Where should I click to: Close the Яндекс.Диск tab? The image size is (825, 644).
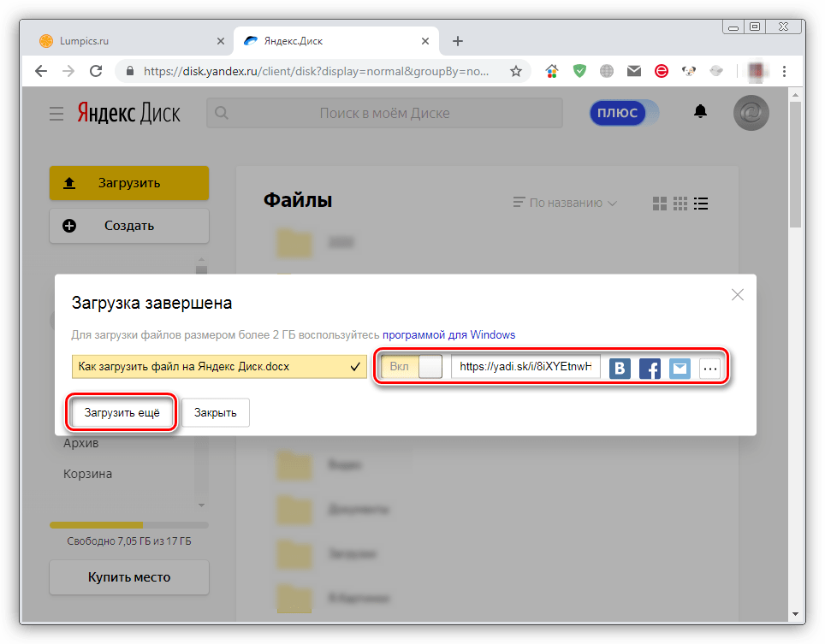click(425, 41)
